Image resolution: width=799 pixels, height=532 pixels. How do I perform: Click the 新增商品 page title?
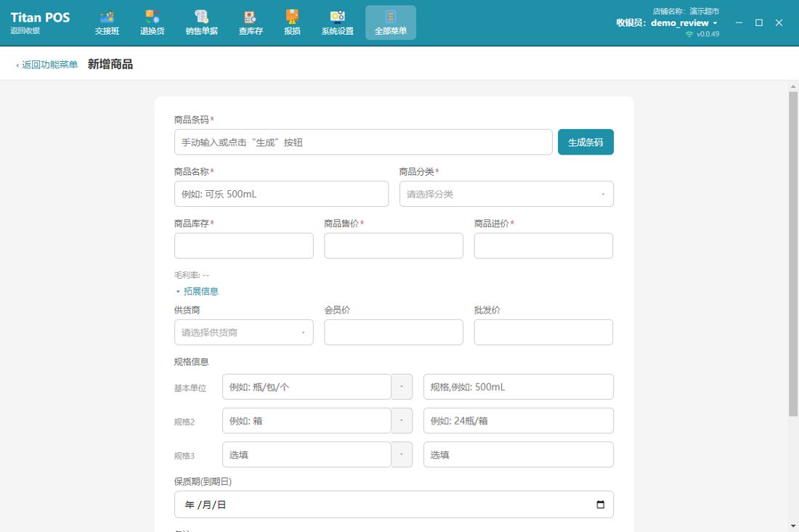110,64
